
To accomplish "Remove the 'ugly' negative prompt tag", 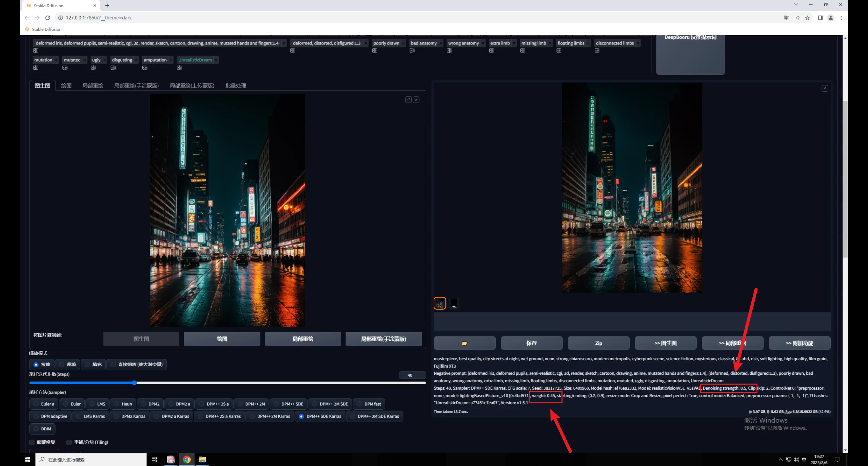I will (x=104, y=60).
